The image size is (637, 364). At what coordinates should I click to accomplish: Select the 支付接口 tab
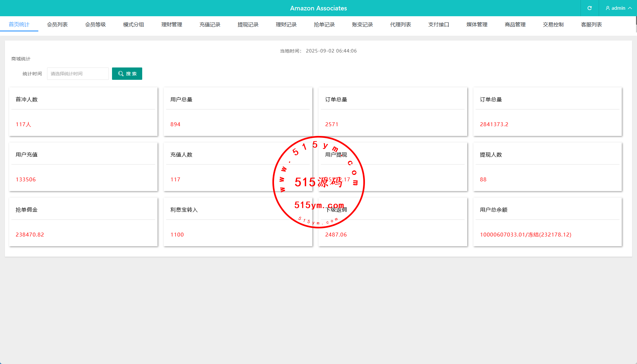(439, 25)
